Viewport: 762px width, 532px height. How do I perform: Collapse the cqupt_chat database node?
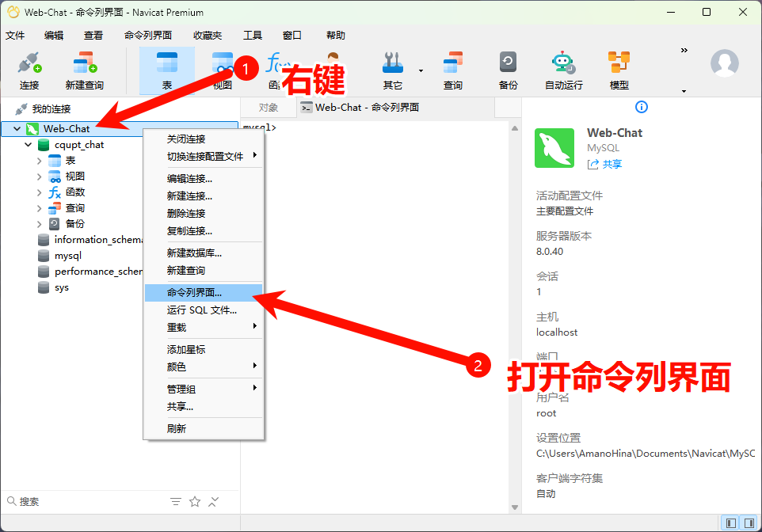coord(29,145)
